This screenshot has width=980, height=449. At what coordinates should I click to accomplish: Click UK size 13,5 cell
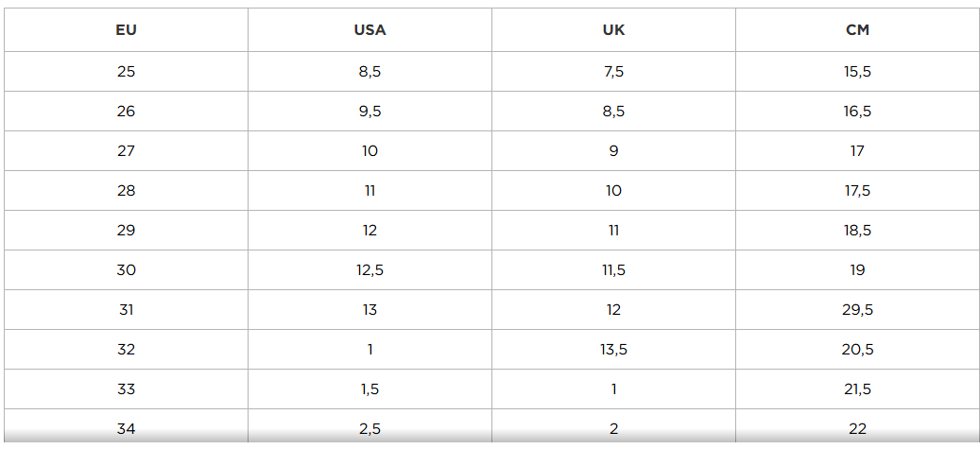click(613, 350)
